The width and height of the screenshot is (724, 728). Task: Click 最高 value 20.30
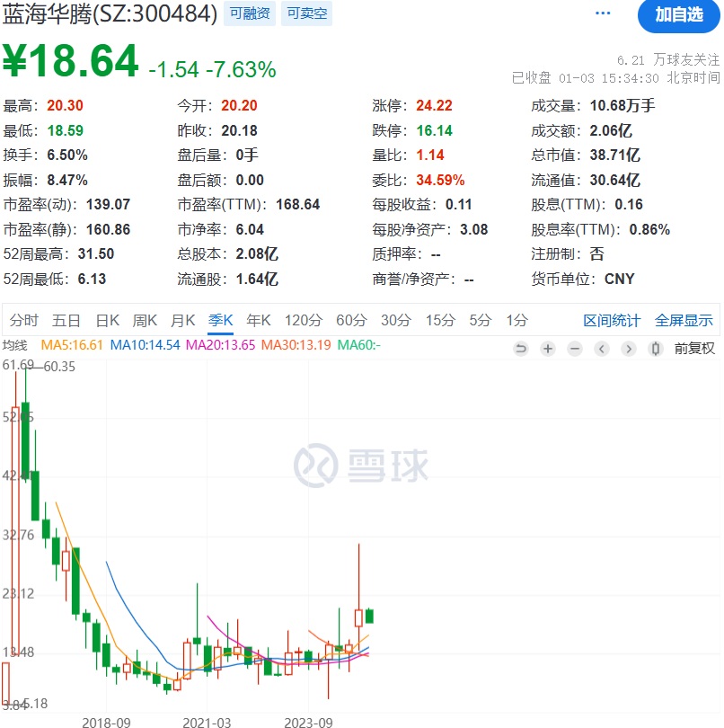click(x=65, y=106)
